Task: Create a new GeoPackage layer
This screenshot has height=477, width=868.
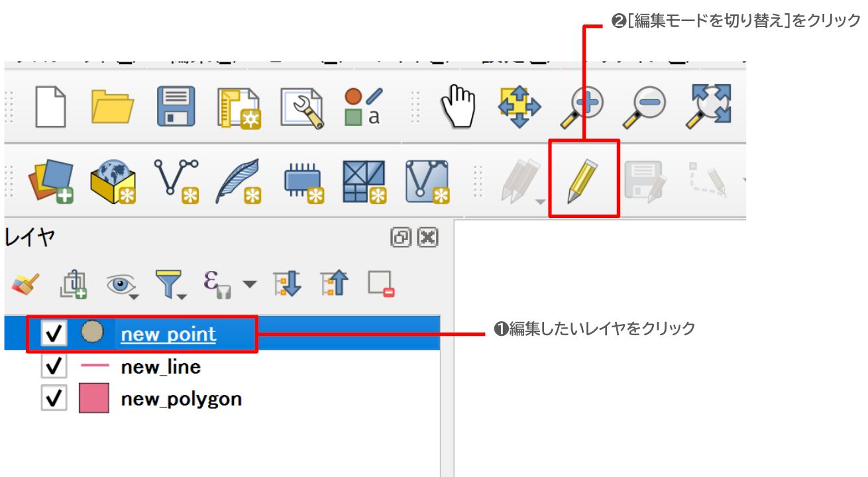Action: pos(113,181)
